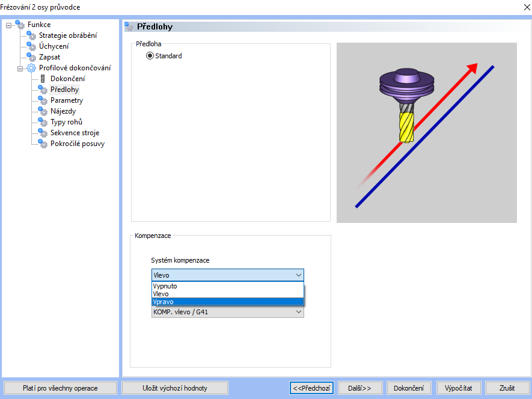Click the gear icon in the Předlohy header
The width and height of the screenshot is (532, 399).
tap(129, 26)
